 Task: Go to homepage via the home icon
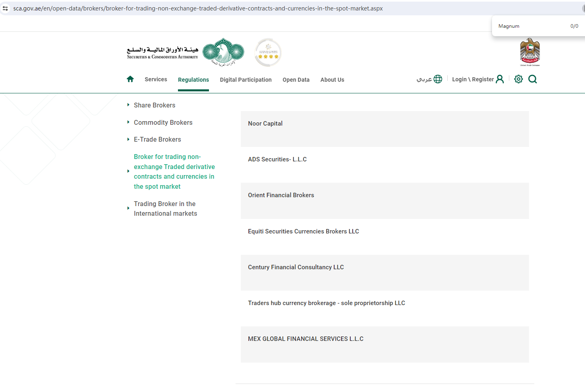click(130, 79)
